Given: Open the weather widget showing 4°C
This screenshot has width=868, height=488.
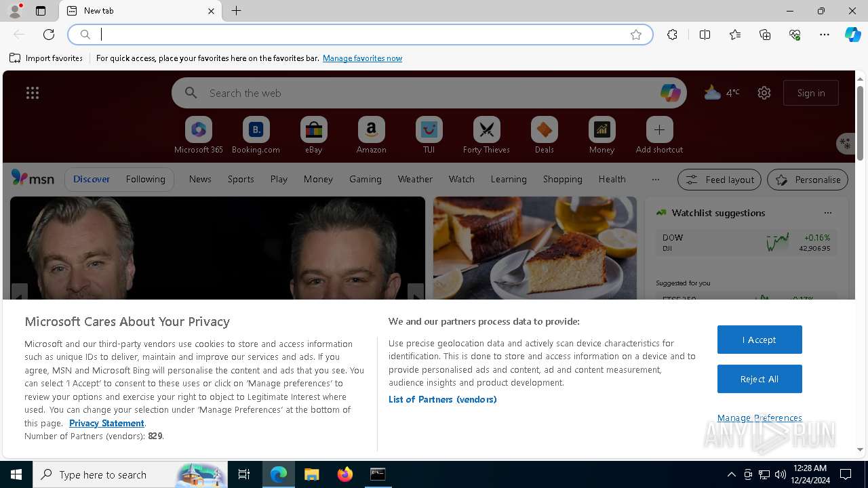Looking at the screenshot, I should click(x=722, y=93).
